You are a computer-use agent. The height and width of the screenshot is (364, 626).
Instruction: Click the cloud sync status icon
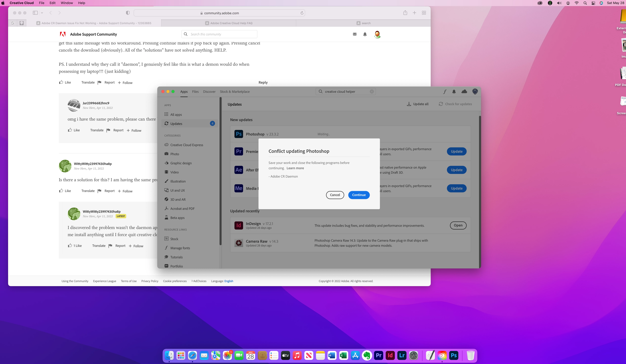click(x=464, y=92)
